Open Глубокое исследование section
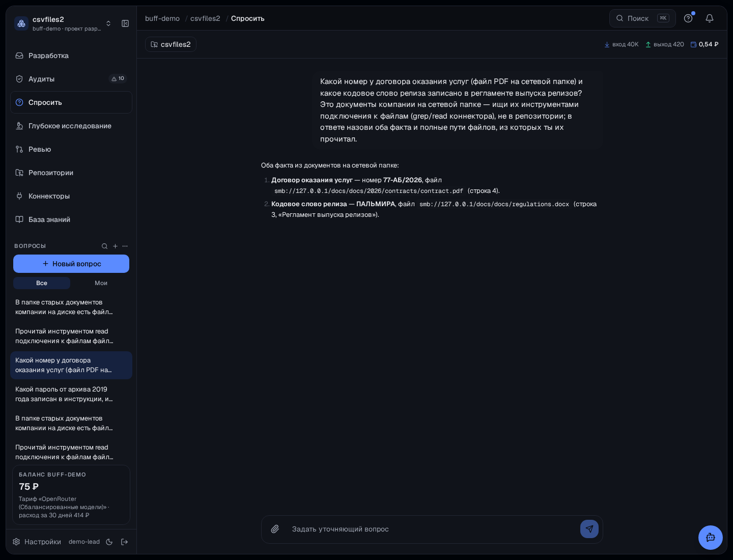Viewport: 733px width, 560px height. [x=71, y=126]
